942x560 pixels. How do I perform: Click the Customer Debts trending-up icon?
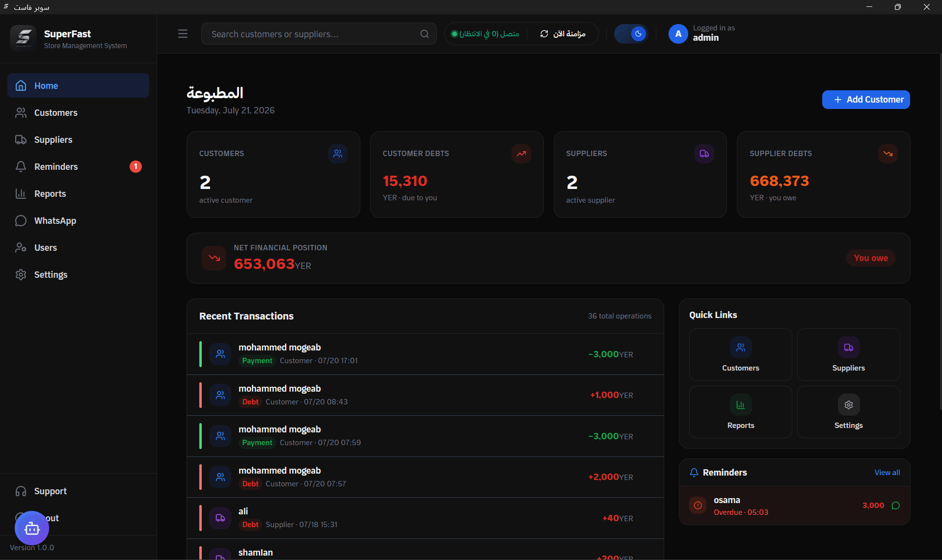(521, 154)
